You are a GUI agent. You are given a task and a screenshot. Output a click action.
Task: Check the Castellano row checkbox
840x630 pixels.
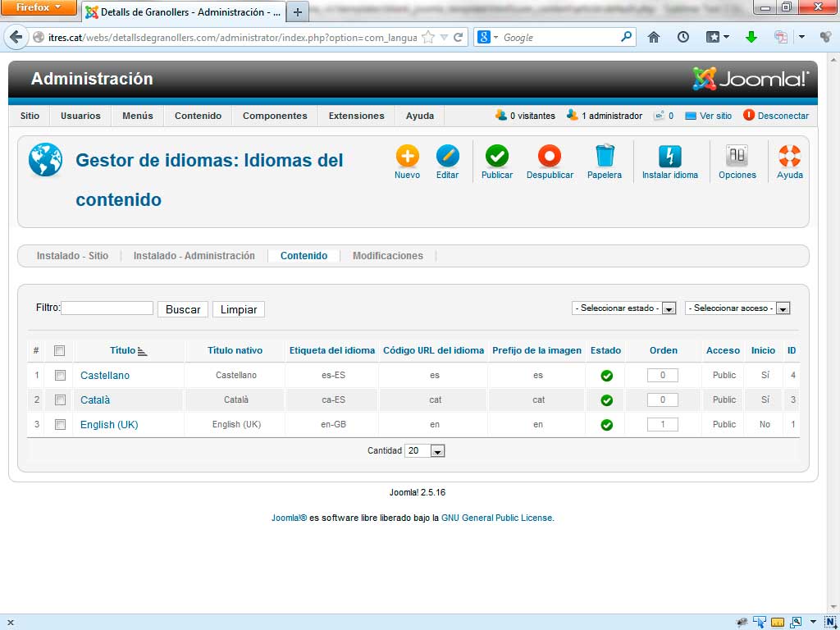tap(60, 376)
